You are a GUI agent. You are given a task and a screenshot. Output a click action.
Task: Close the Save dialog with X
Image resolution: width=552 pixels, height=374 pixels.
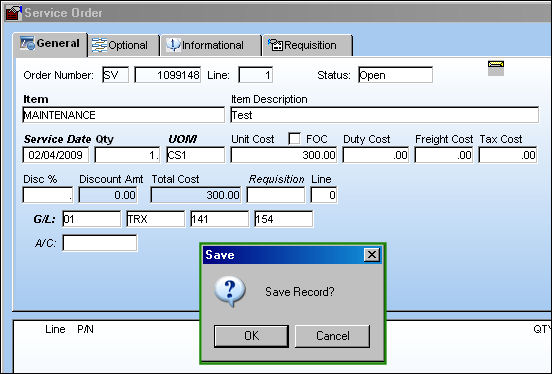[372, 255]
